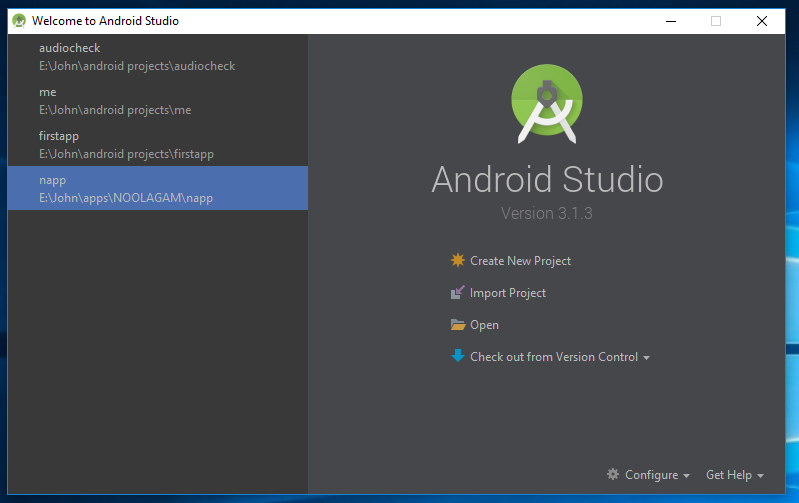Click the Open link text
The height and width of the screenshot is (503, 799).
[x=484, y=325]
